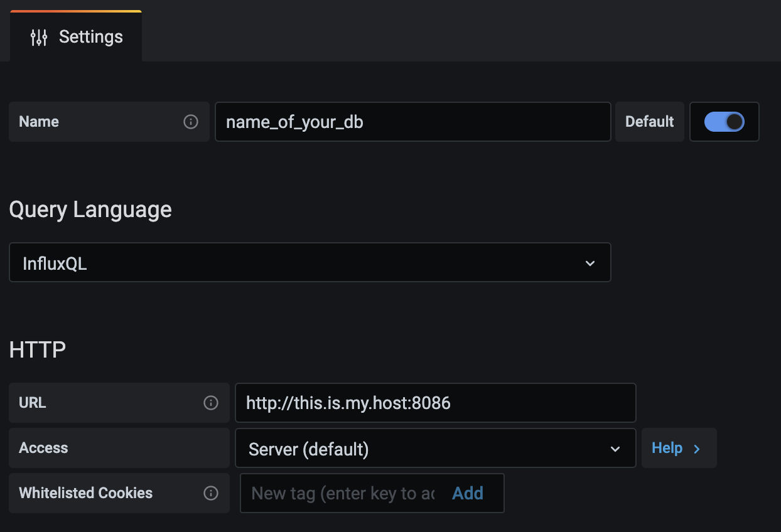Switch to the Settings tab

pos(77,38)
